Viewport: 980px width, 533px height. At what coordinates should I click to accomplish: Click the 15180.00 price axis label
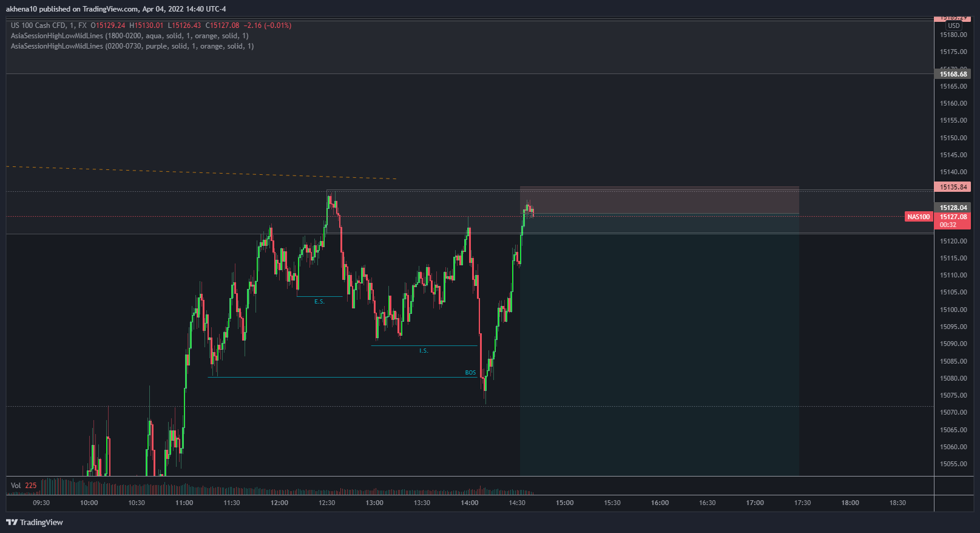pyautogui.click(x=953, y=35)
